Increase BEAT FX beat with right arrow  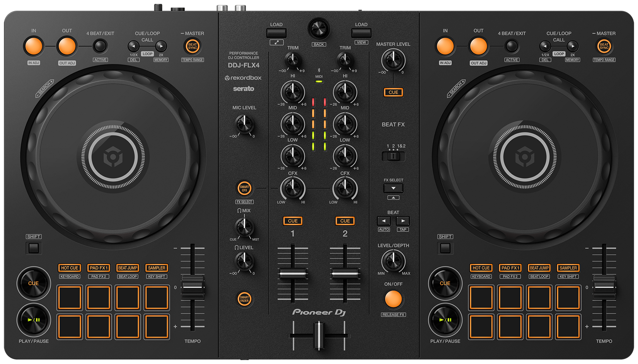(x=403, y=221)
